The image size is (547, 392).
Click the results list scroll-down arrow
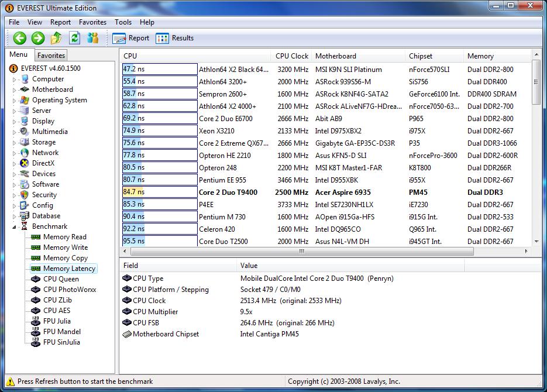tap(536, 241)
